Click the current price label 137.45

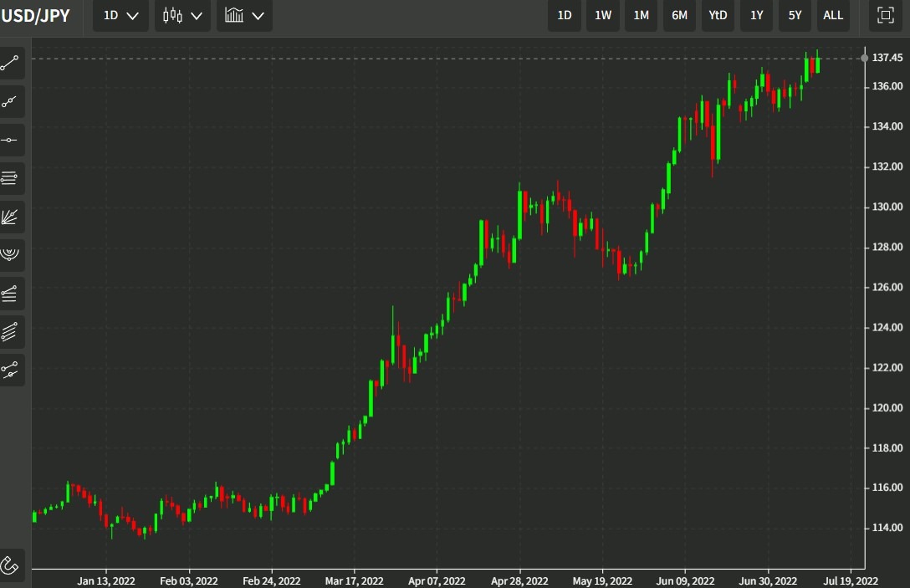887,58
